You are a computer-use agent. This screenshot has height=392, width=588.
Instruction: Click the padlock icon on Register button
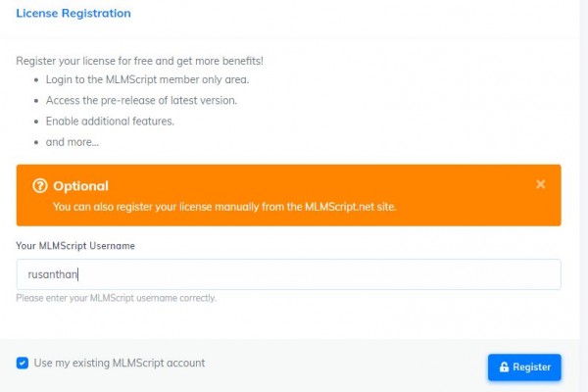point(505,367)
